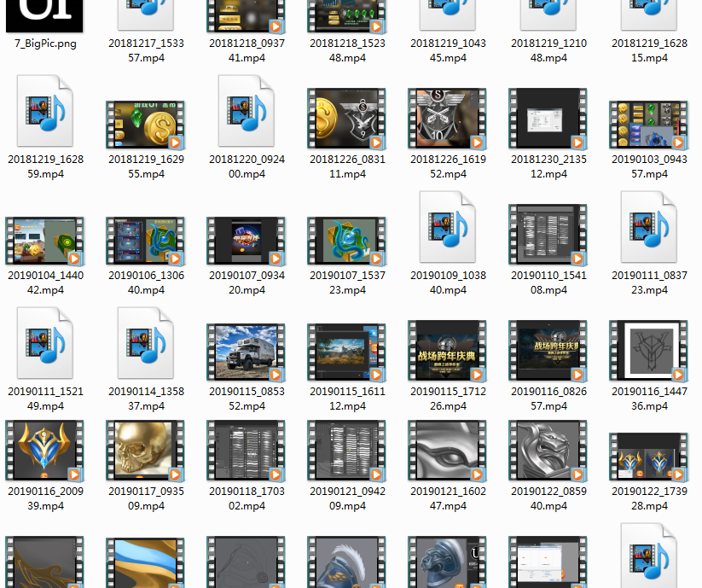Select the 20190109_103840.mp4 file icon

tap(447, 227)
